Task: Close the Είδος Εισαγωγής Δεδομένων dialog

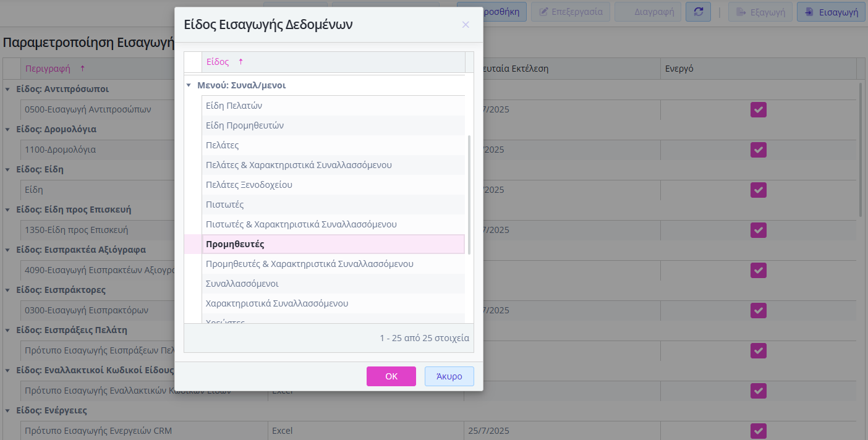Action: click(x=466, y=25)
